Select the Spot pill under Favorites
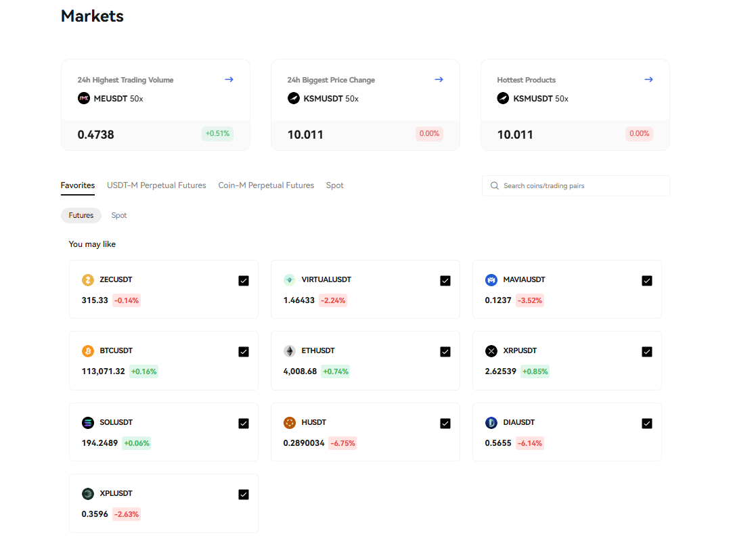 click(118, 215)
